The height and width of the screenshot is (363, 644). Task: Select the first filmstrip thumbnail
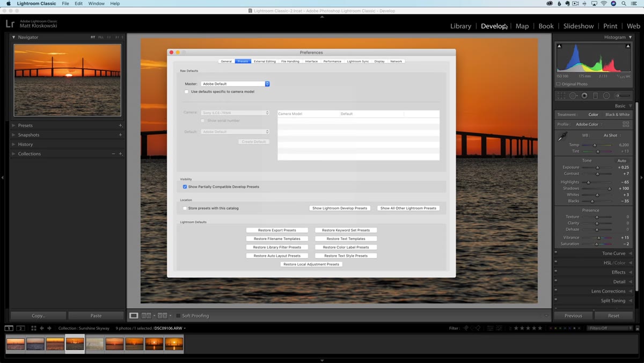pyautogui.click(x=16, y=344)
